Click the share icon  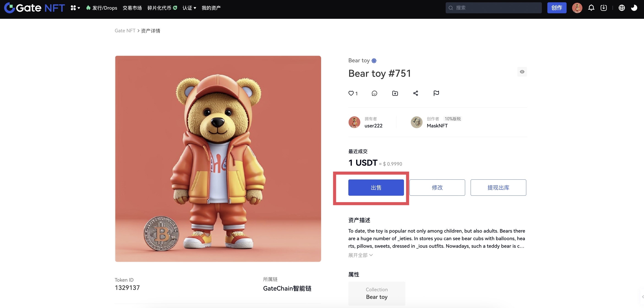point(415,93)
